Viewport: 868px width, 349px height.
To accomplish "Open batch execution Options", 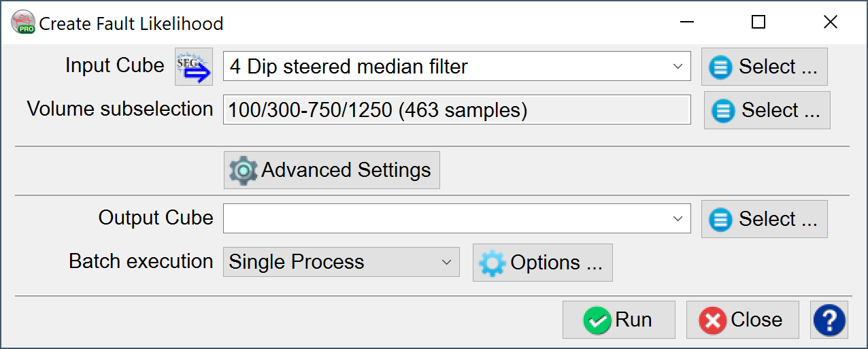I will [542, 263].
